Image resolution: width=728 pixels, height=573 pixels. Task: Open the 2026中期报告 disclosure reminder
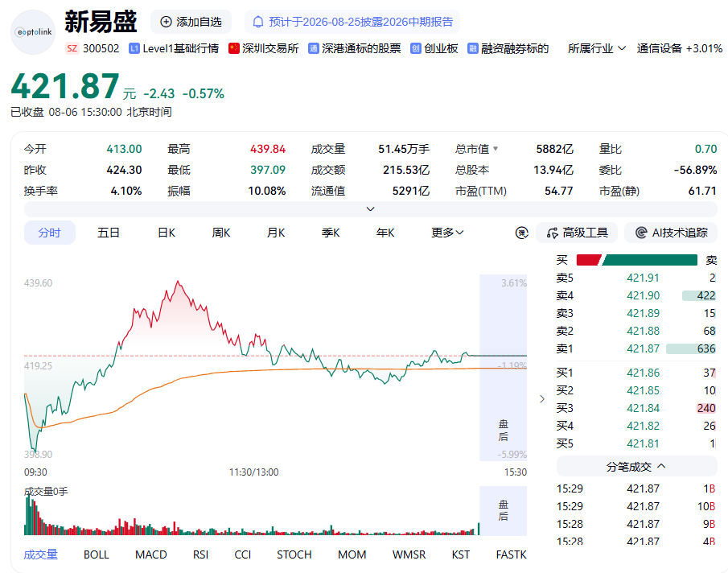pyautogui.click(x=352, y=22)
